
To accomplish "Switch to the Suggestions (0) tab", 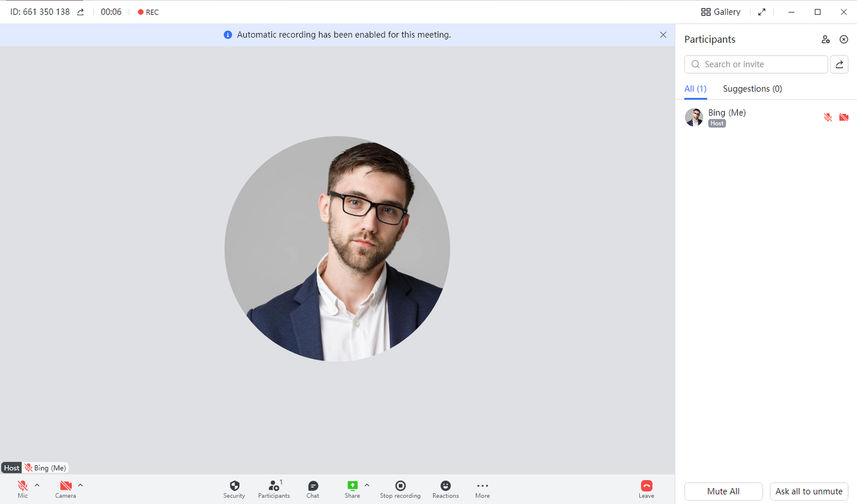I will pos(752,89).
